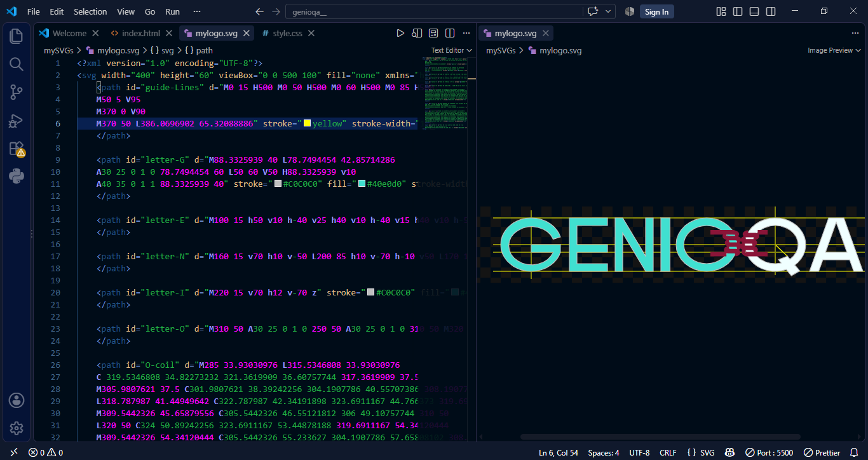Screen dimensions: 868x460
Task: Click the minify/format SVG editor action icon
Action: [x=433, y=33]
